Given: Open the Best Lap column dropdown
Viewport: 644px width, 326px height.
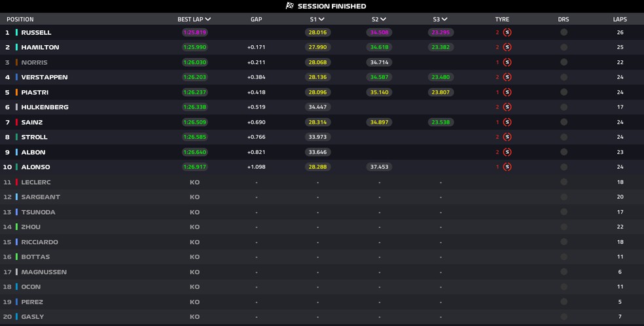Looking at the screenshot, I should tap(207, 20).
